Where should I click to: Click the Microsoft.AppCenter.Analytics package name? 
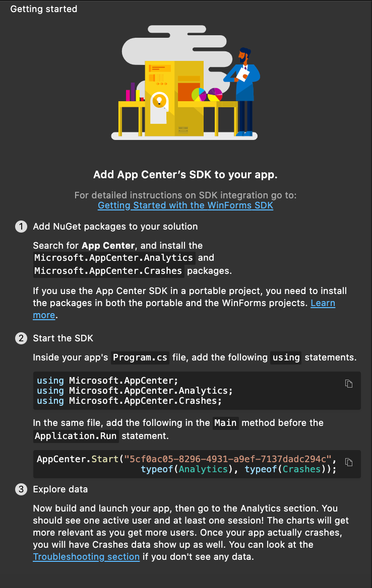point(114,258)
